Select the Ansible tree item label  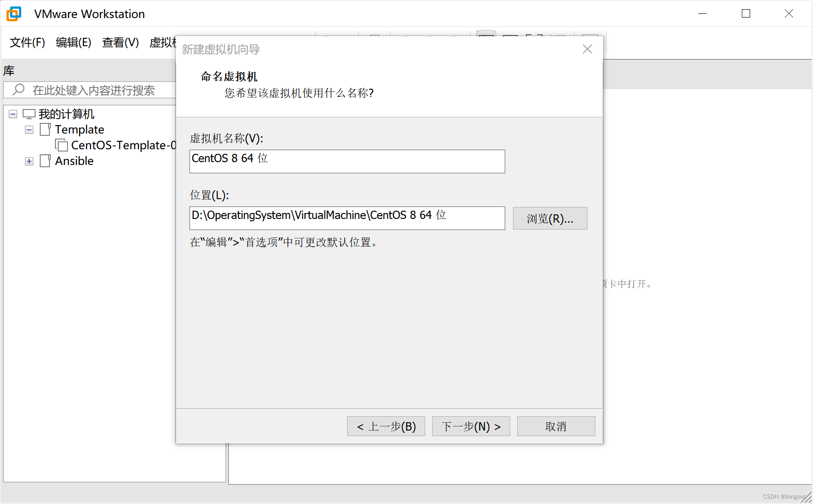coord(74,161)
